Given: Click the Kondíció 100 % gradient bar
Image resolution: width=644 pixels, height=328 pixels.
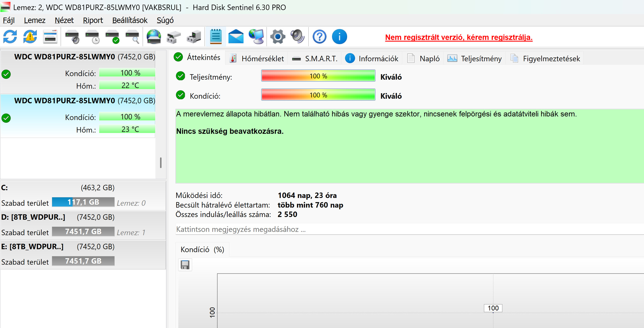Looking at the screenshot, I should 318,95.
